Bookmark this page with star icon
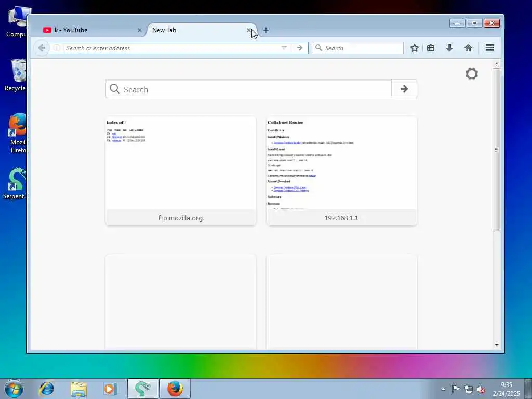The width and height of the screenshot is (532, 399). click(414, 48)
